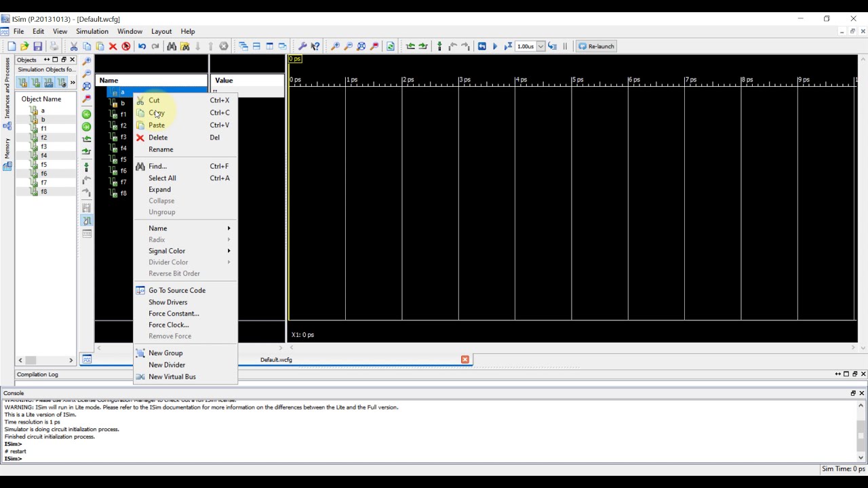Viewport: 868px width, 488px height.
Task: Open the Layout menu
Action: 161,31
